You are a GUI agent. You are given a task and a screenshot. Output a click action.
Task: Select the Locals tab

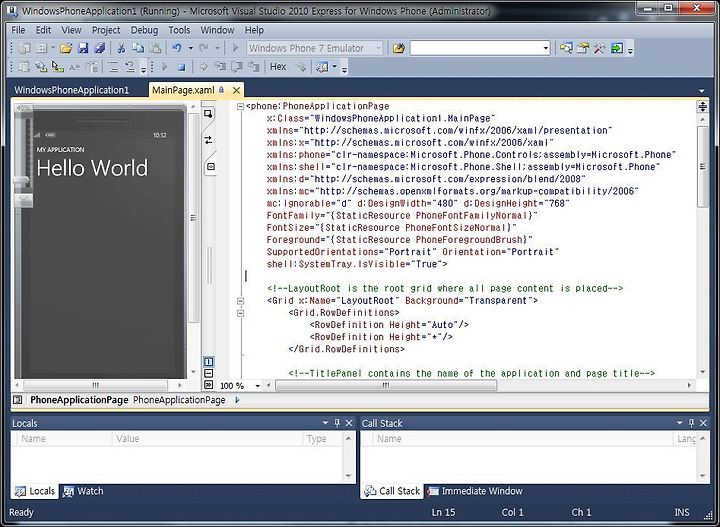[x=34, y=491]
